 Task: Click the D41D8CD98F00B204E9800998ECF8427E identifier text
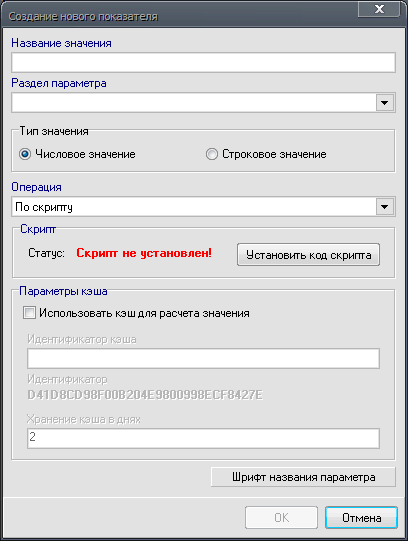coord(145,395)
